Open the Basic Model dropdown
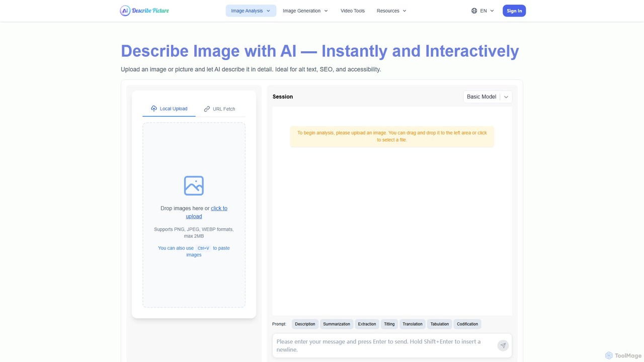Viewport: 644px width, 362px height. tap(488, 97)
